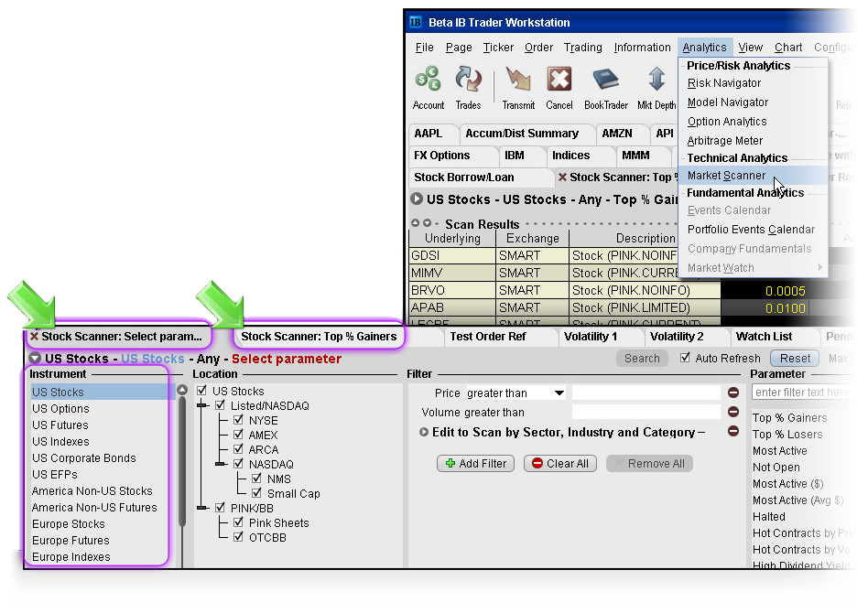Click the GDSI underlying cell
The width and height of the screenshot is (868, 613).
pos(451,255)
